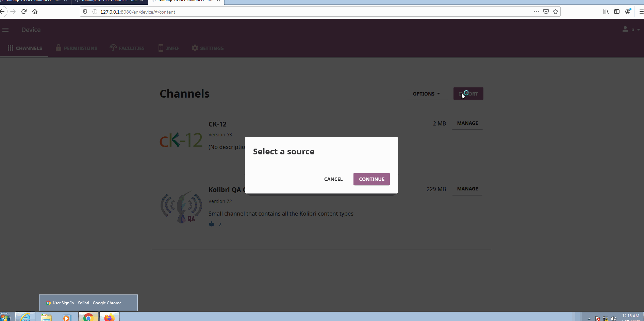Open page actions three-dot menu
The height and width of the screenshot is (321, 644).
pyautogui.click(x=536, y=12)
